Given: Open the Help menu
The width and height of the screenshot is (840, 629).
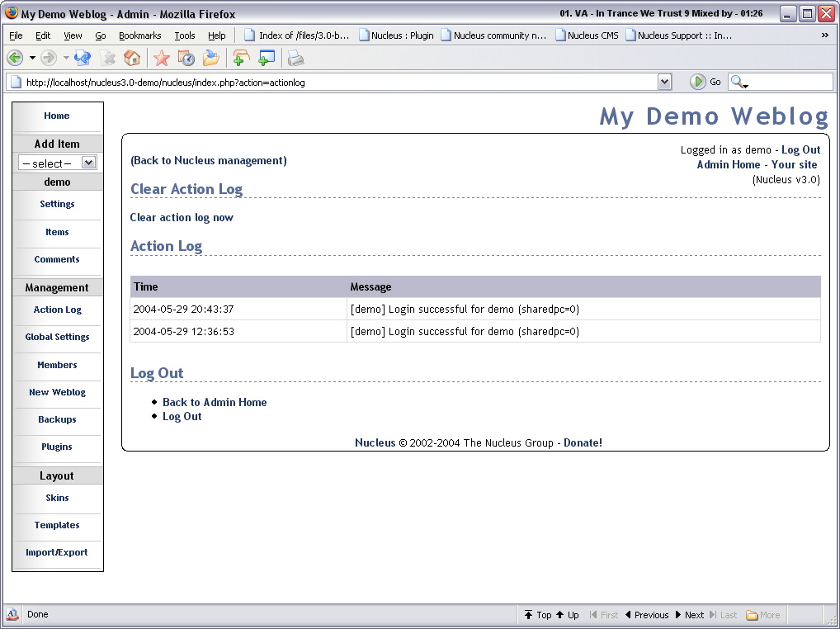Looking at the screenshot, I should click(217, 35).
